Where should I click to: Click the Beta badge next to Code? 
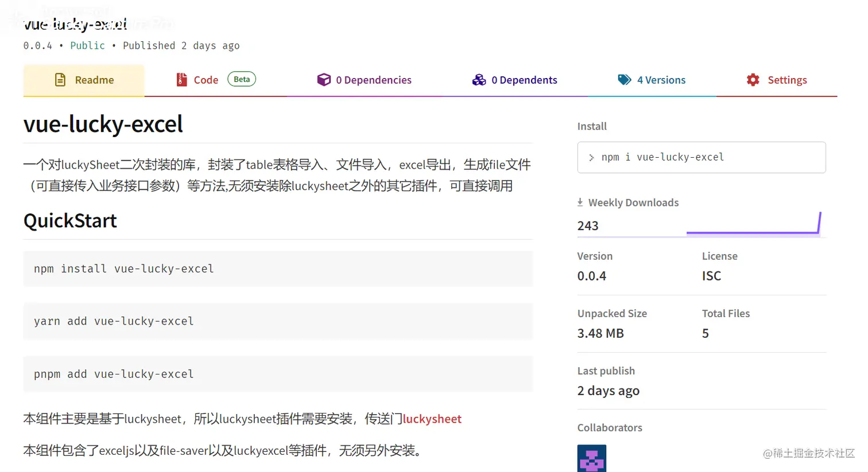point(241,79)
